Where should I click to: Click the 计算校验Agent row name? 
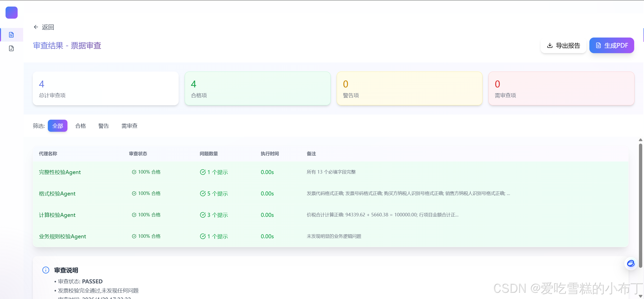point(57,215)
